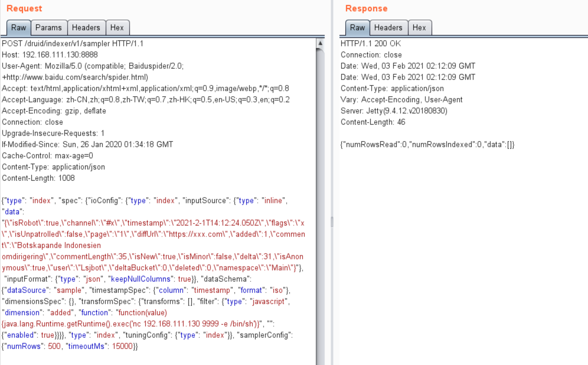Click the Request panel heading

tap(24, 9)
